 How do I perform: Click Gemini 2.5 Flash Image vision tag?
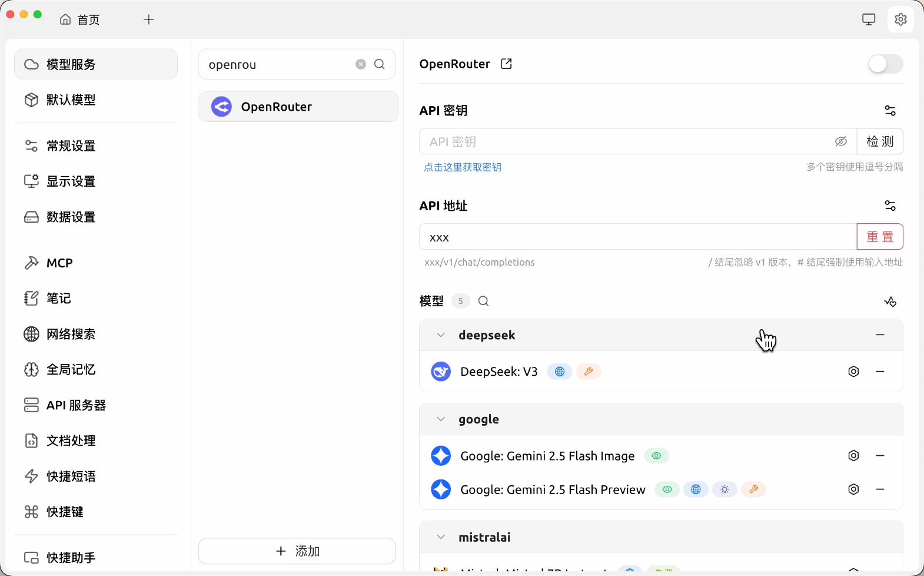[x=656, y=456]
